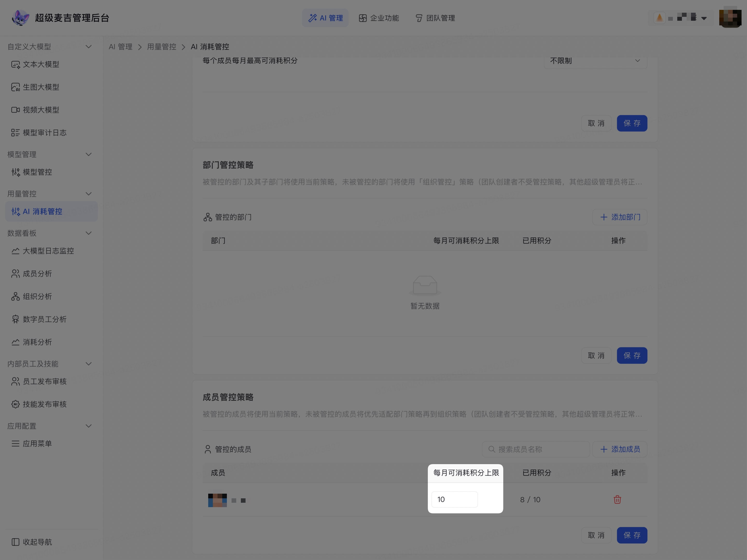The image size is (747, 560).
Task: Open 模型管控 in the sidebar
Action: [x=51, y=172]
